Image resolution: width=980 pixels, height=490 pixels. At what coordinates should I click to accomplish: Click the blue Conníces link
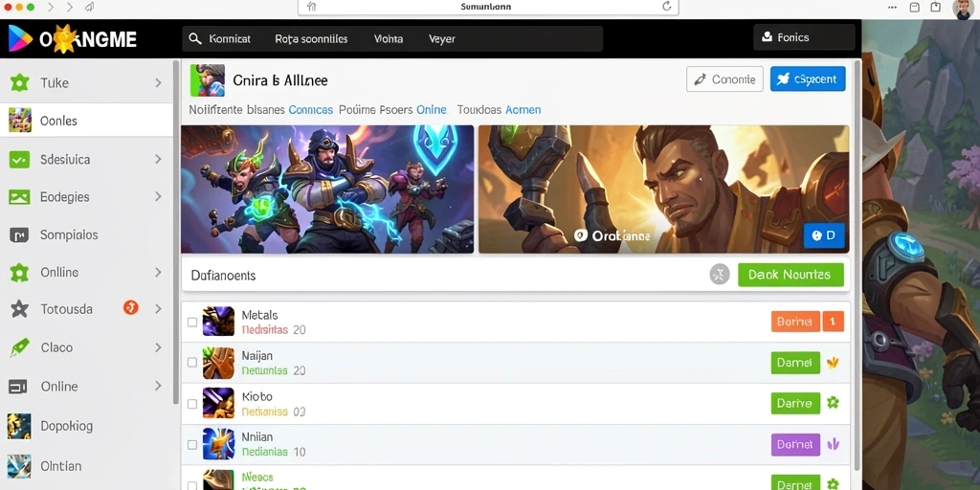point(311,109)
